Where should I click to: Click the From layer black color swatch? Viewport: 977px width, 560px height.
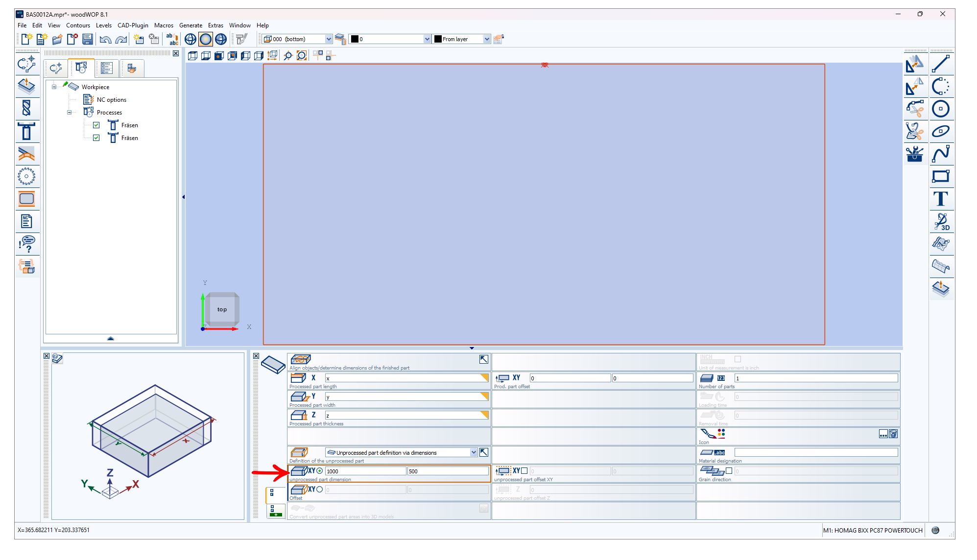coord(438,39)
